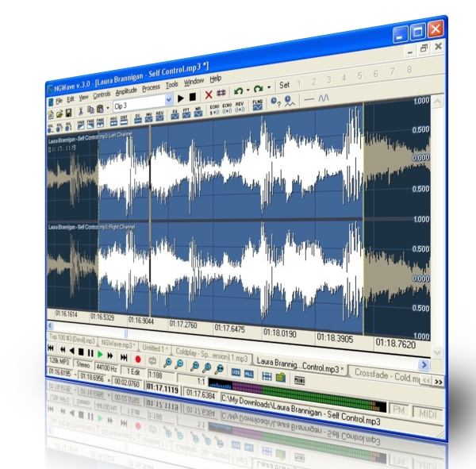Screen dimensions: 476x469
Task: Switch to the NGWave.mp3 tab
Action: [117, 344]
